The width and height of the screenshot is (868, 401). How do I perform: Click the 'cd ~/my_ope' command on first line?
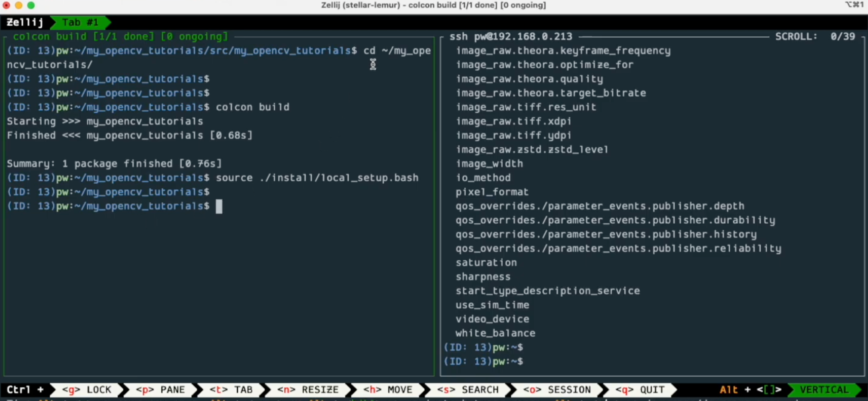pos(397,51)
